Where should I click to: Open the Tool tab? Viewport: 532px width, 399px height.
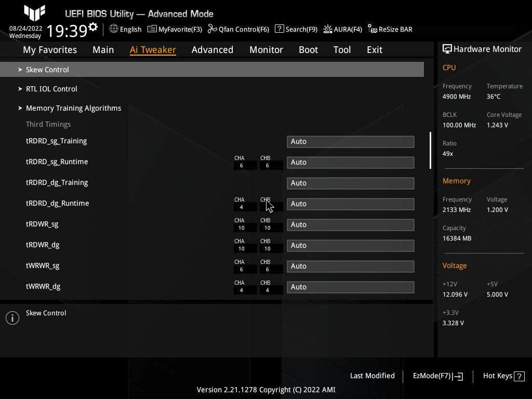coord(342,49)
